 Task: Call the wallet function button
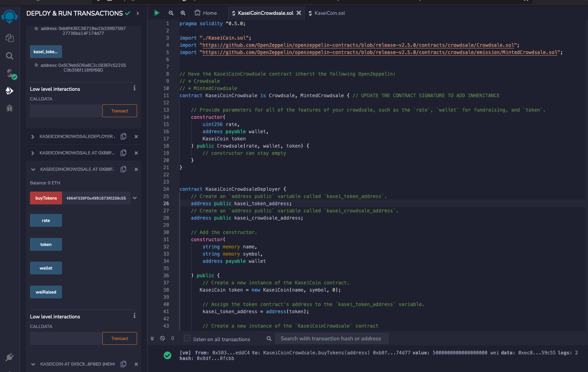(x=46, y=268)
